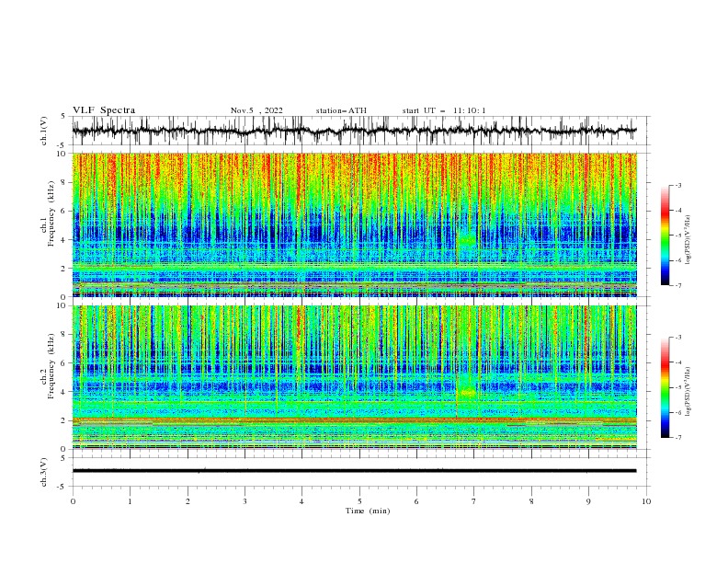Click the green burst near 4 kHz in ch.1 spectrogram
The width and height of the screenshot is (728, 563).
coord(466,240)
